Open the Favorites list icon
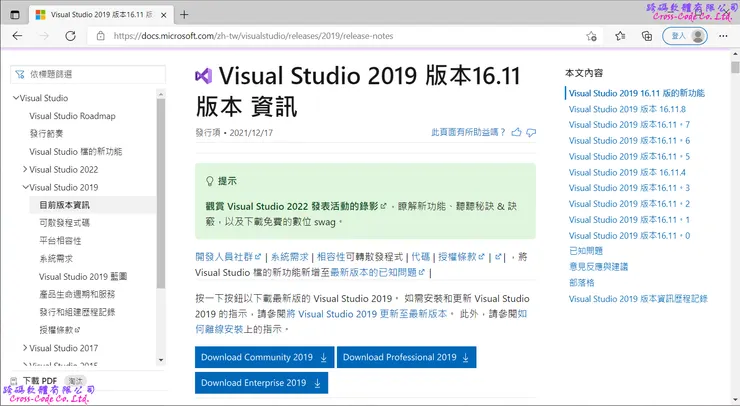Screen dimensions: 740x406 click(620, 36)
